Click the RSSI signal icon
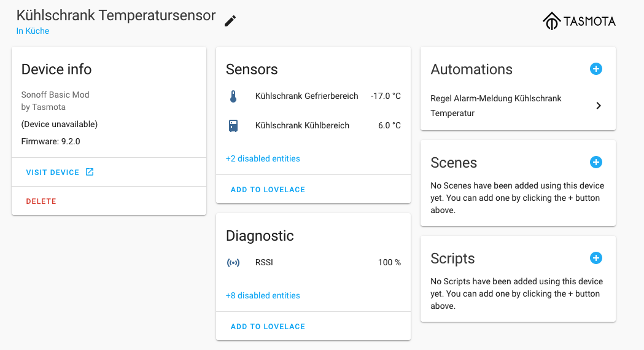This screenshot has height=350, width=644. click(233, 263)
